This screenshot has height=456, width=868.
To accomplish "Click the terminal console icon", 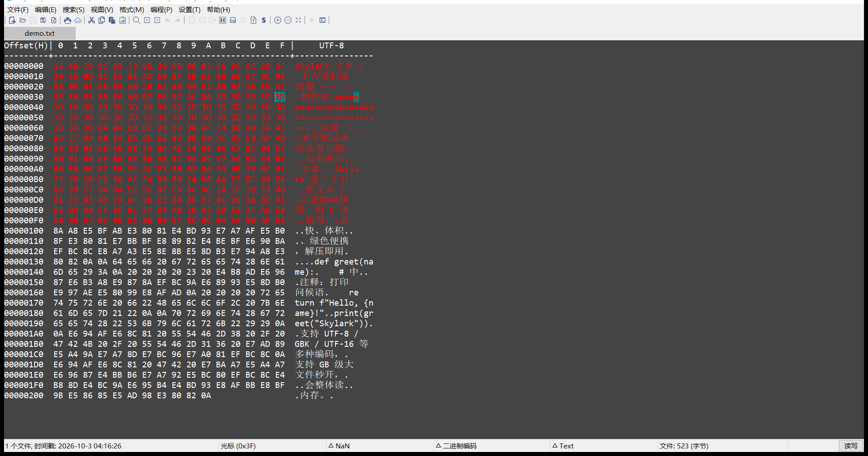I will pos(322,20).
